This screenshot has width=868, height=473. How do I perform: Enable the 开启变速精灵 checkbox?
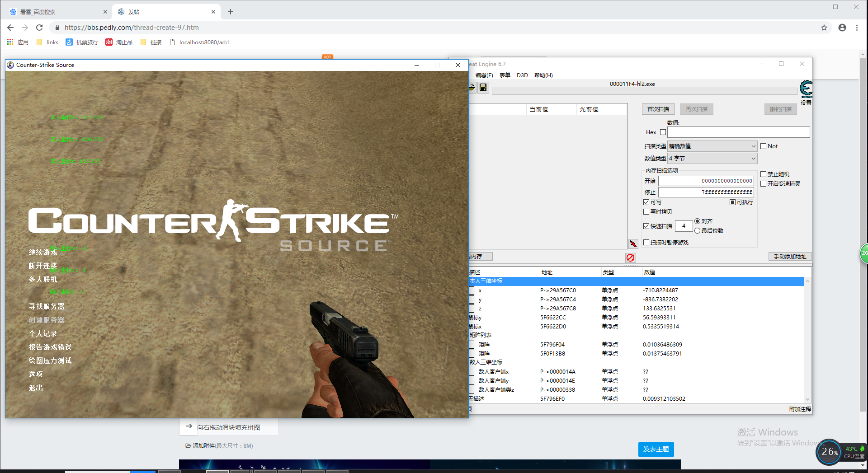click(763, 184)
